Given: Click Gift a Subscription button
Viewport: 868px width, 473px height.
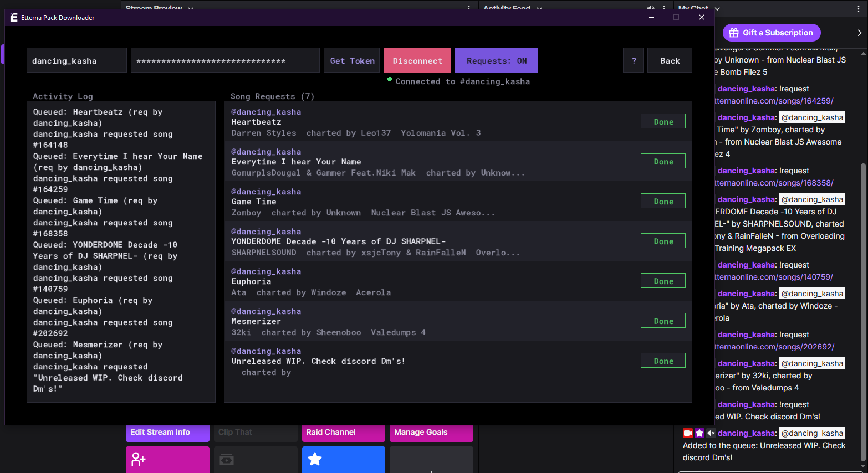Looking at the screenshot, I should [x=772, y=33].
